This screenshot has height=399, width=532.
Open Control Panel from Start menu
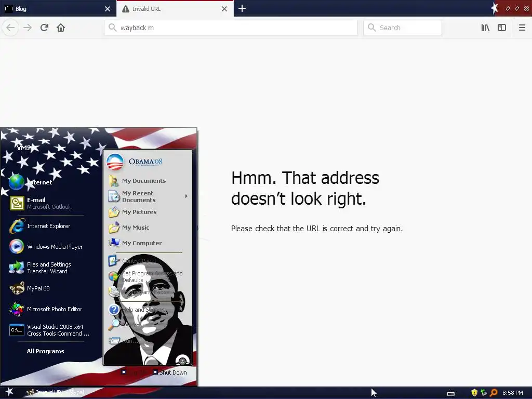[x=132, y=261]
